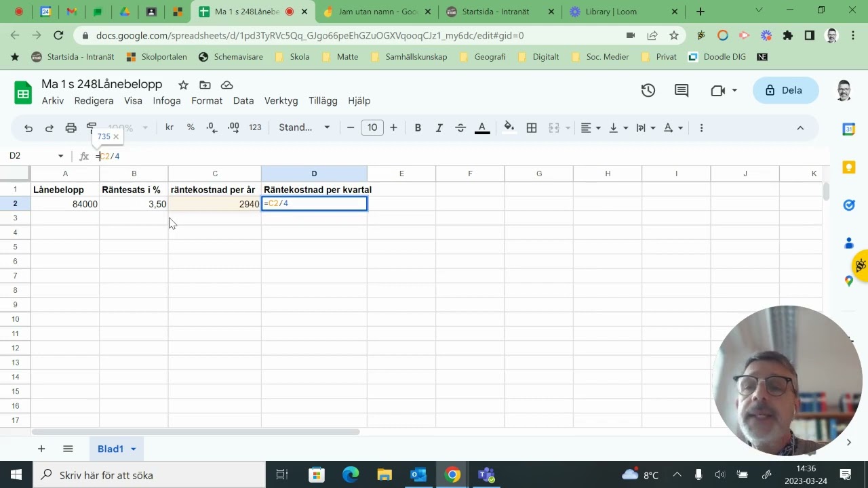Format as currency with kr button
868x488 pixels.
[x=170, y=127]
